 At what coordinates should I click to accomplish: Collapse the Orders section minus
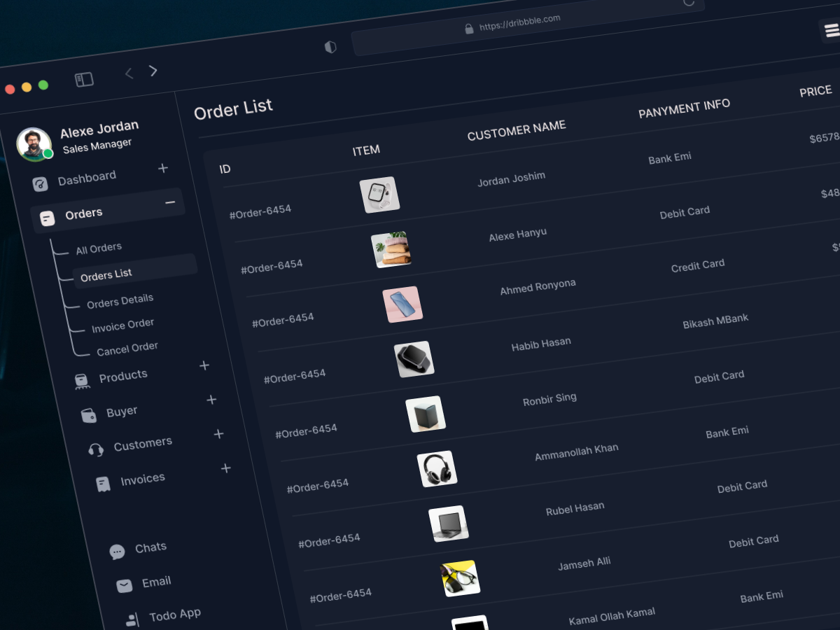170,202
